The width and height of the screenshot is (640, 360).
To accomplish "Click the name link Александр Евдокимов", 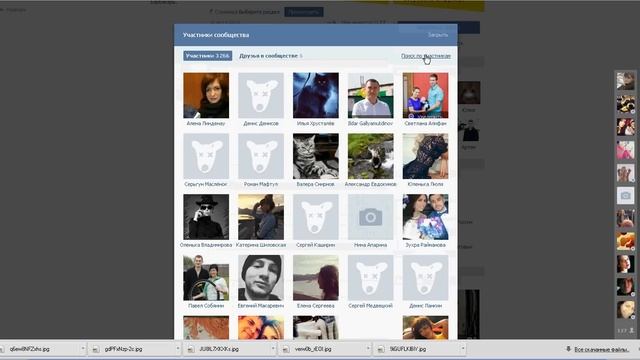I will pyautogui.click(x=371, y=184).
